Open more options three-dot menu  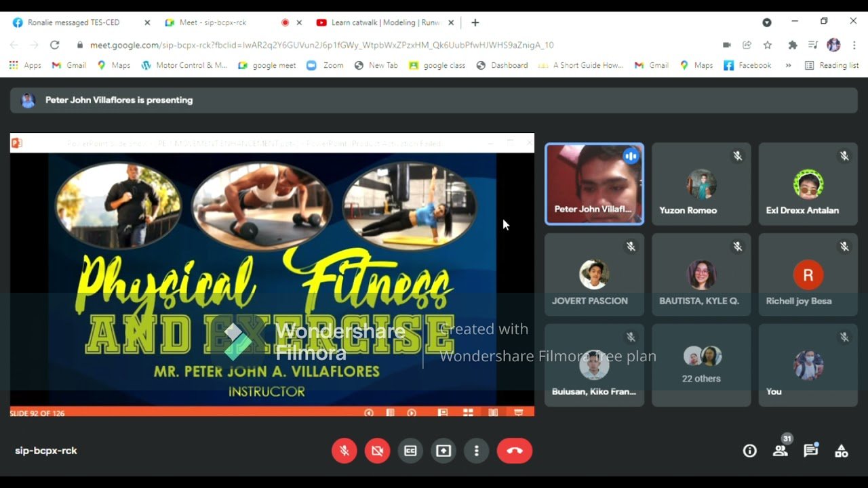coord(477,451)
